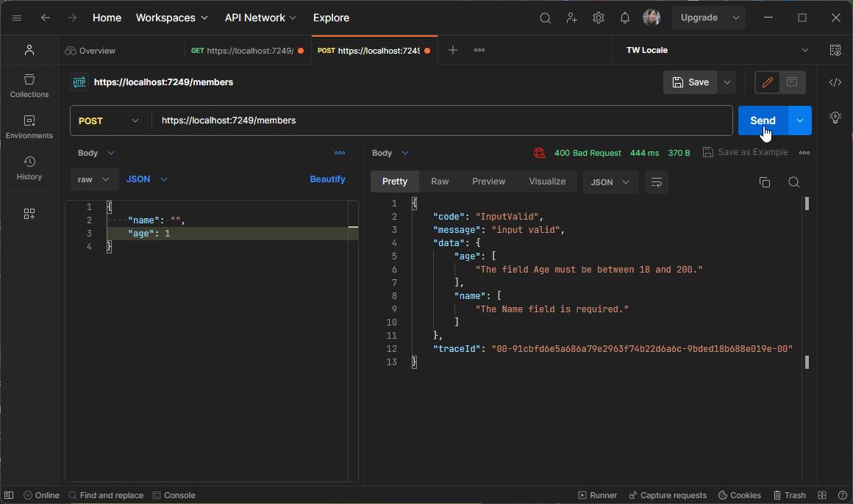Click the invite people icon
Screen dimensions: 853x504
pyautogui.click(x=572, y=18)
